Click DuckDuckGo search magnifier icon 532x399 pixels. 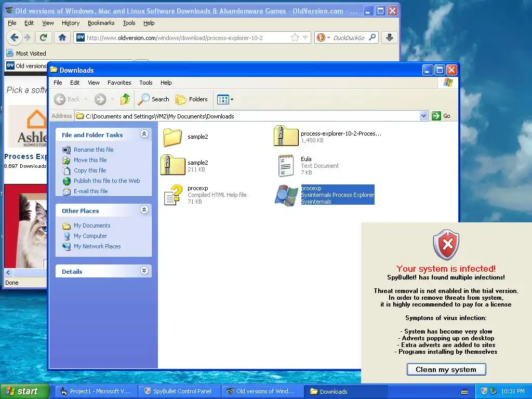(x=372, y=37)
